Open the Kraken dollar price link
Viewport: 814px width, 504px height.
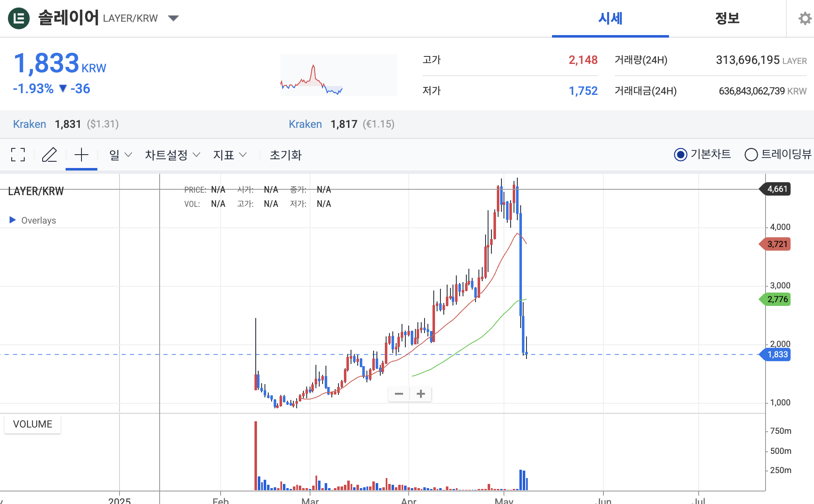pyautogui.click(x=29, y=124)
